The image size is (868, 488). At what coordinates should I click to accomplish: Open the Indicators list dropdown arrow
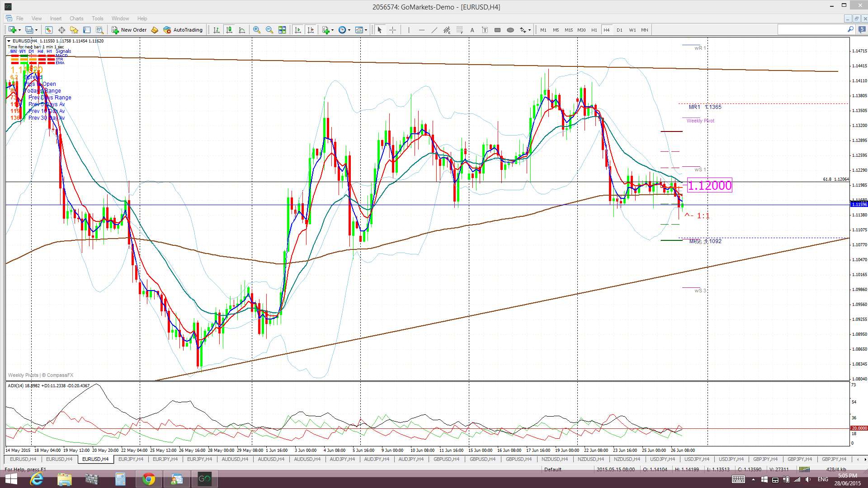point(333,30)
